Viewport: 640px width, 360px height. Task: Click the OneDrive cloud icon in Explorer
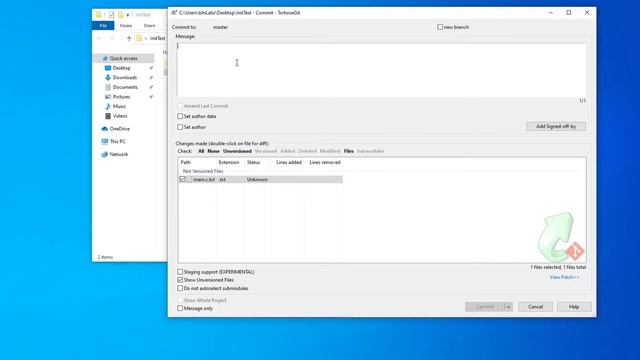pyautogui.click(x=104, y=129)
